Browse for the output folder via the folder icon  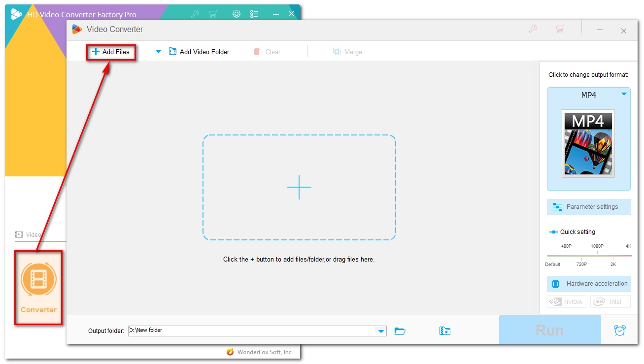tap(400, 331)
